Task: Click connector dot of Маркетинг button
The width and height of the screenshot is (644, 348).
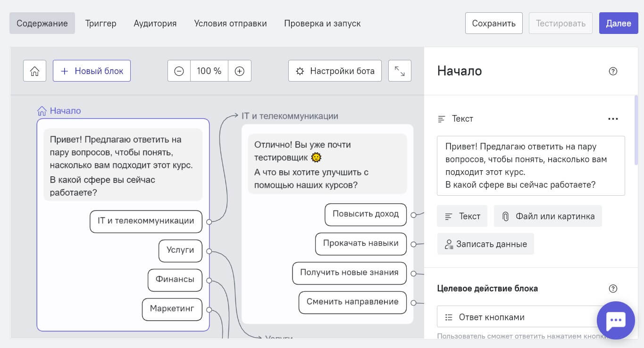Action: [209, 310]
